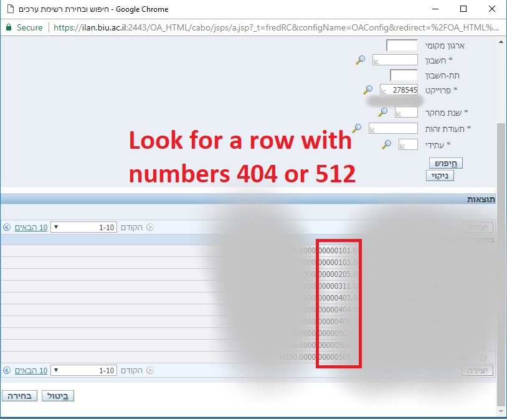This screenshot has height=420, width=507.
Task: Click the פרוייקט input containing 278545
Action: (x=399, y=90)
